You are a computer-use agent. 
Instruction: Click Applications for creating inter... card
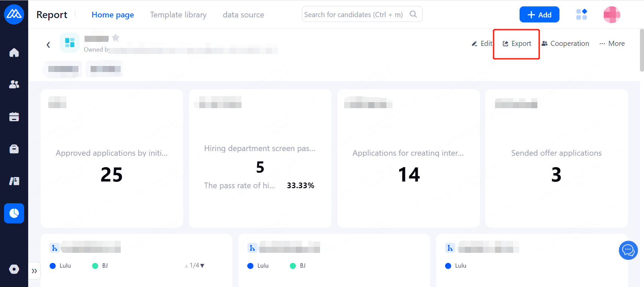click(409, 158)
